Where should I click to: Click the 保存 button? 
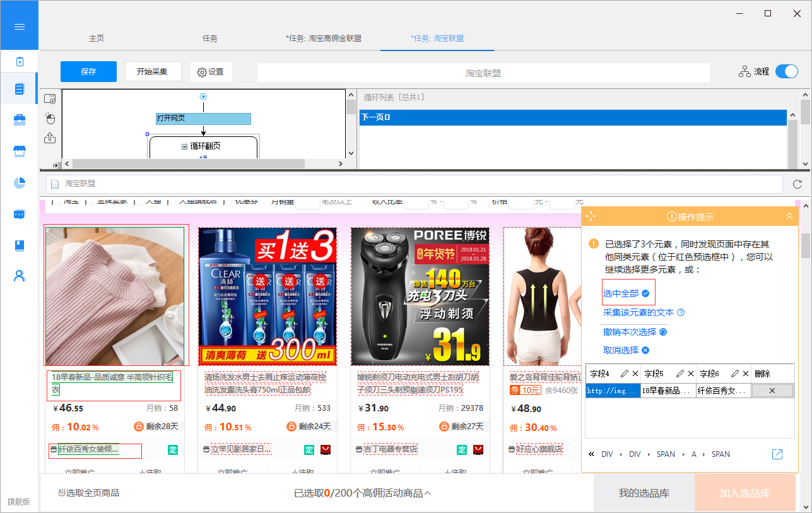pyautogui.click(x=88, y=71)
